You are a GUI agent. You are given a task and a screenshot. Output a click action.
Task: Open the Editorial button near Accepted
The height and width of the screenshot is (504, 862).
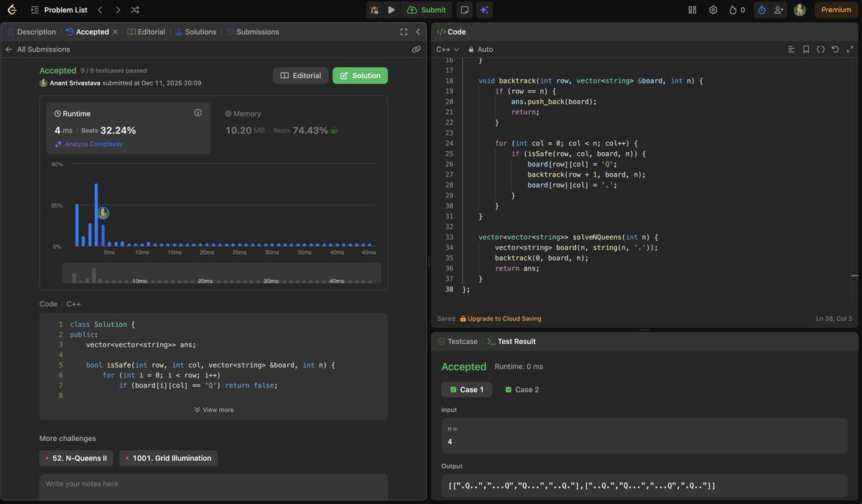[300, 75]
